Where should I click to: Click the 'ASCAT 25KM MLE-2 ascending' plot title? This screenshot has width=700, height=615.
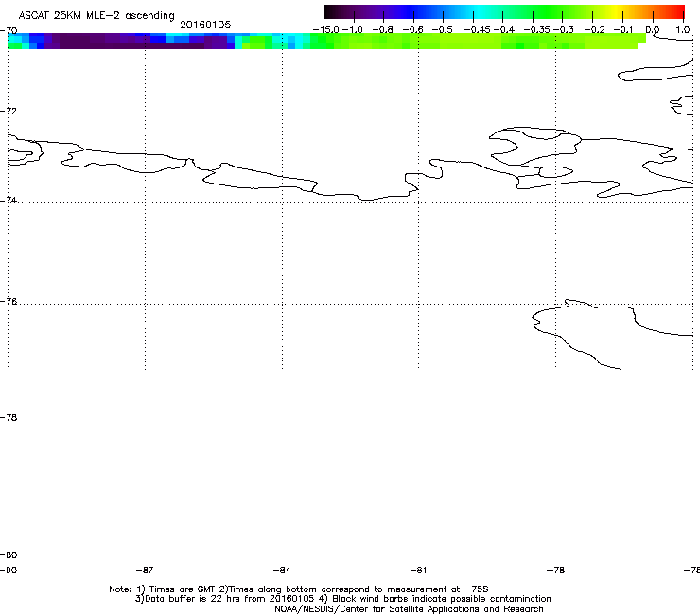point(96,16)
